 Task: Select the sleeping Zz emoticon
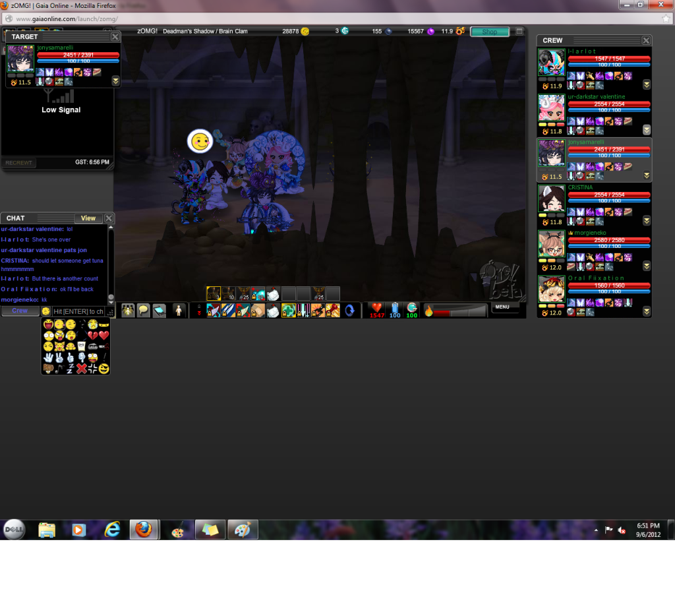pos(71,369)
